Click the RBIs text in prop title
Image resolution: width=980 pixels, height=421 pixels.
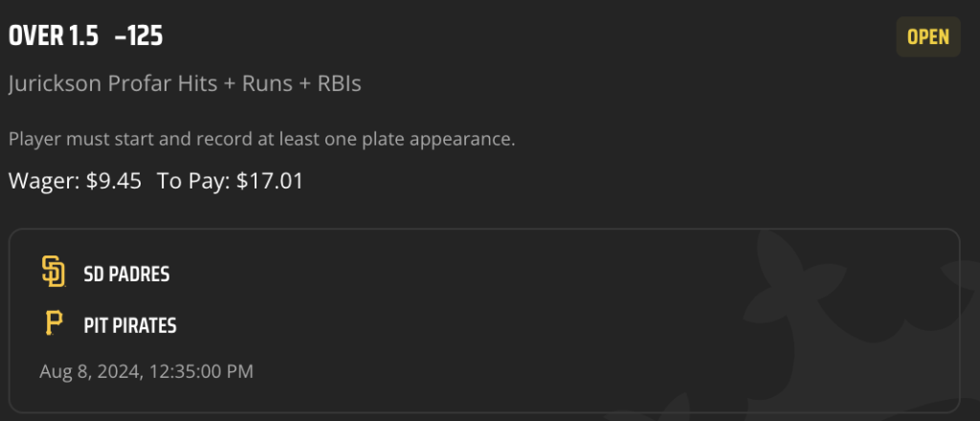340,83
